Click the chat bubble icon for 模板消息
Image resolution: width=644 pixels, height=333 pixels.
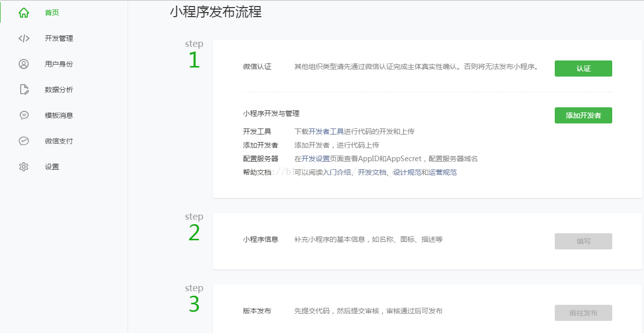(24, 115)
